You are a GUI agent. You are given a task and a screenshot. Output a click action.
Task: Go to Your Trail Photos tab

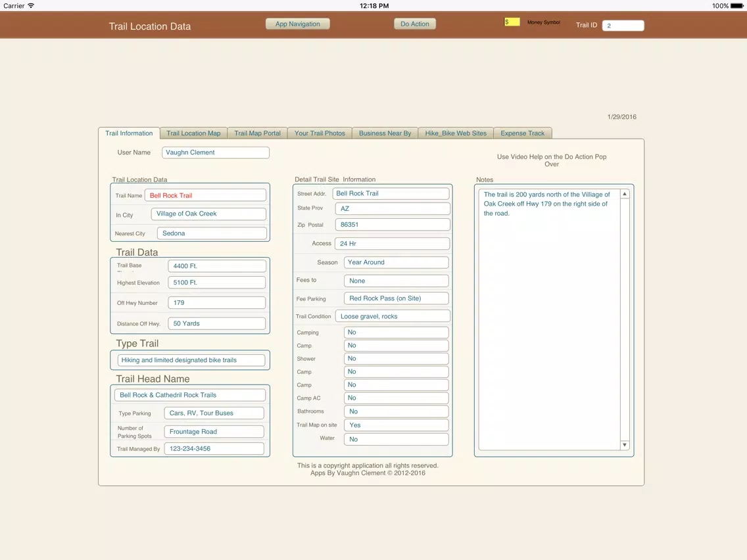(x=320, y=133)
